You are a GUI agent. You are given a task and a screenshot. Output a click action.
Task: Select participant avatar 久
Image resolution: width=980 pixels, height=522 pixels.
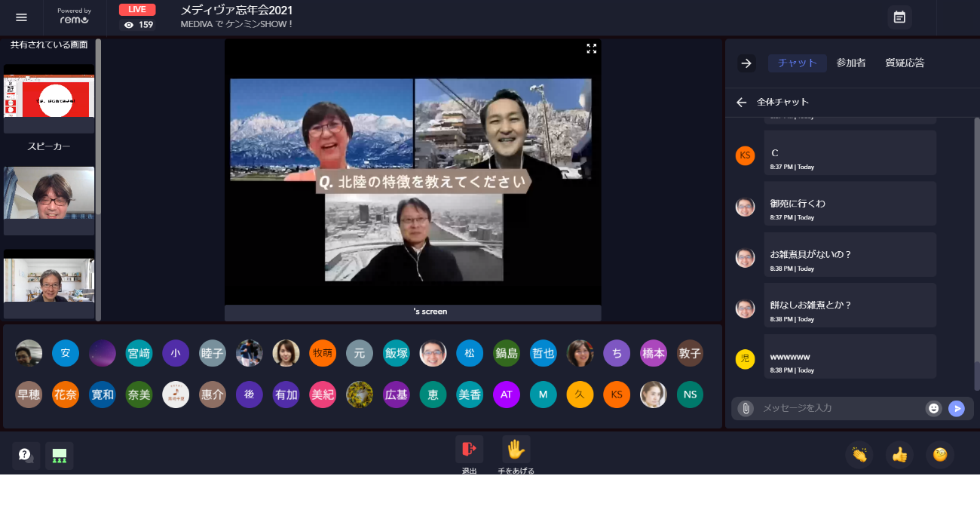tap(580, 395)
